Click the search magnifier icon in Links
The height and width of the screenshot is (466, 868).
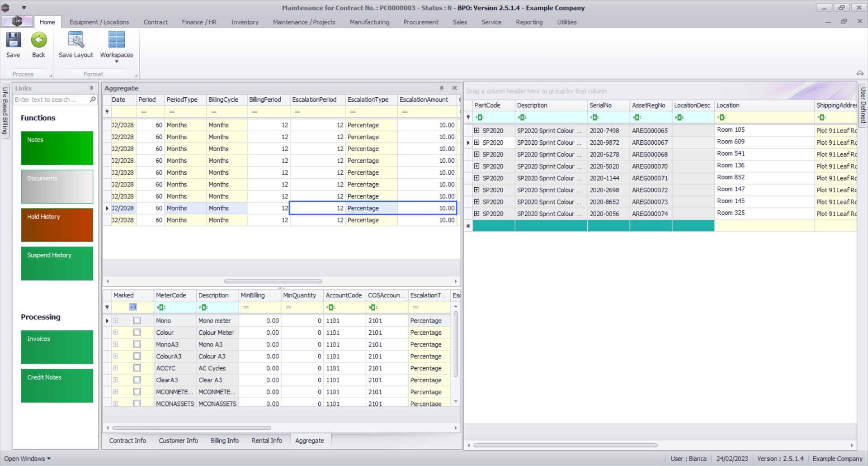coord(93,100)
